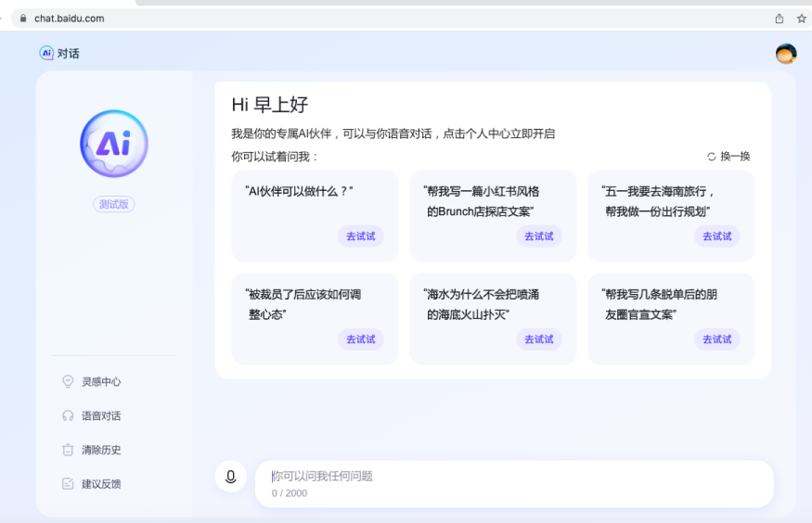Click 去试试 for AI伙伴可以做什么
This screenshot has height=523, width=812.
[x=360, y=236]
